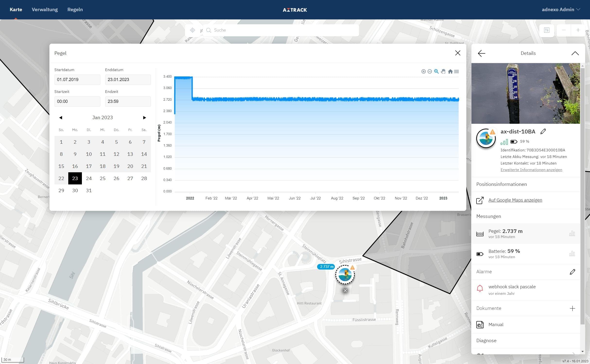
Task: Edit alarms with the pencil icon
Action: 572,272
